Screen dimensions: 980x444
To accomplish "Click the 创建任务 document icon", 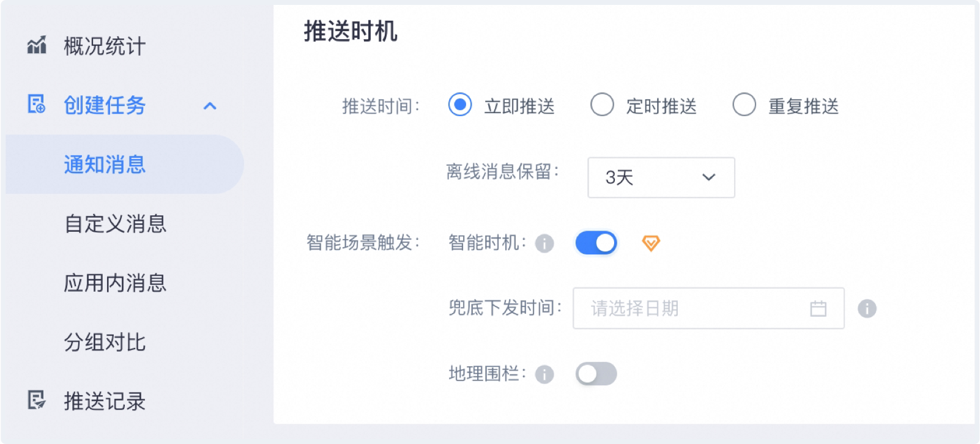I will pos(37,105).
